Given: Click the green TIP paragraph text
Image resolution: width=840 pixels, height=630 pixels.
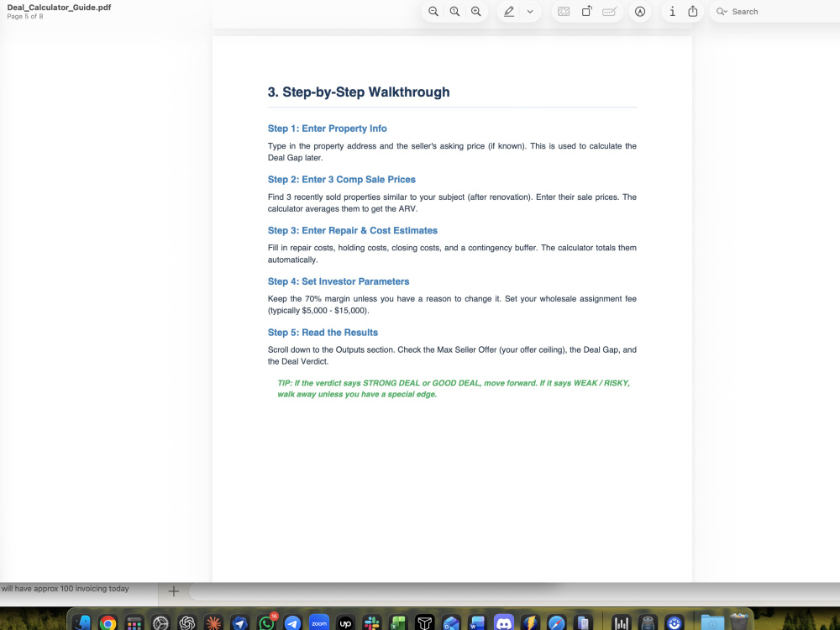Looking at the screenshot, I should (x=454, y=388).
